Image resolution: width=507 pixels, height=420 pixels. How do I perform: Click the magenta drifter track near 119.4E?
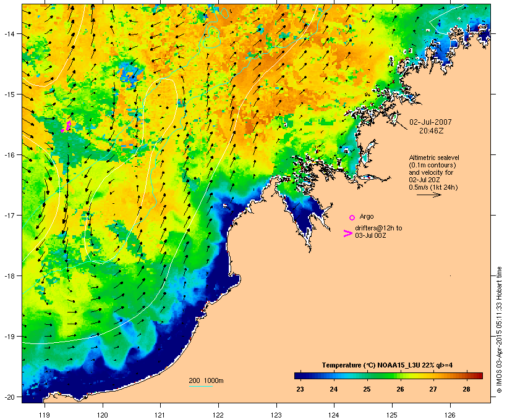point(66,127)
